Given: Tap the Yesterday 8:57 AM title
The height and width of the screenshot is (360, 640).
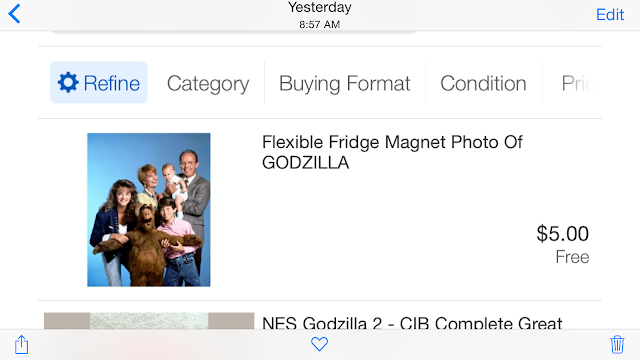Looking at the screenshot, I should (x=320, y=15).
